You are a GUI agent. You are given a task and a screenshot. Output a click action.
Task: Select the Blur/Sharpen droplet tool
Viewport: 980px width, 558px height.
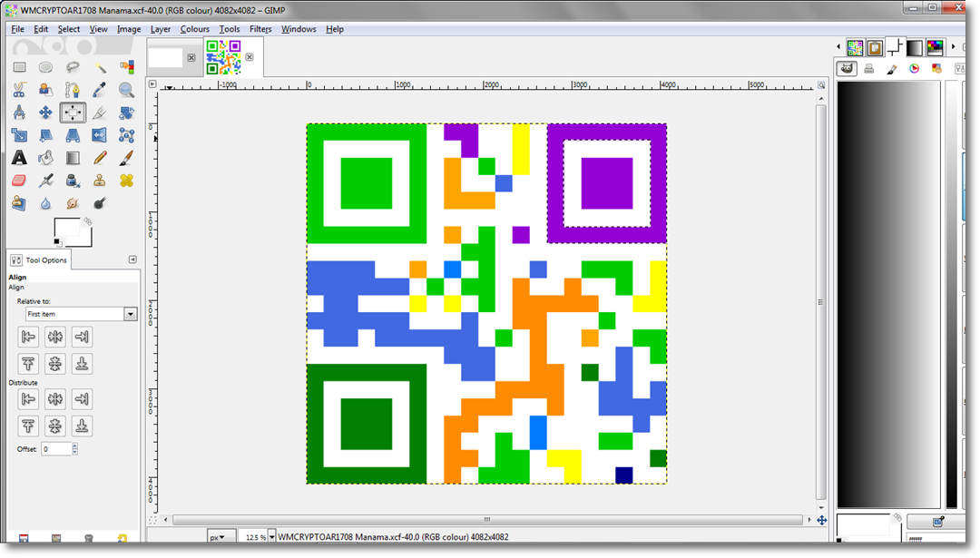pos(45,203)
